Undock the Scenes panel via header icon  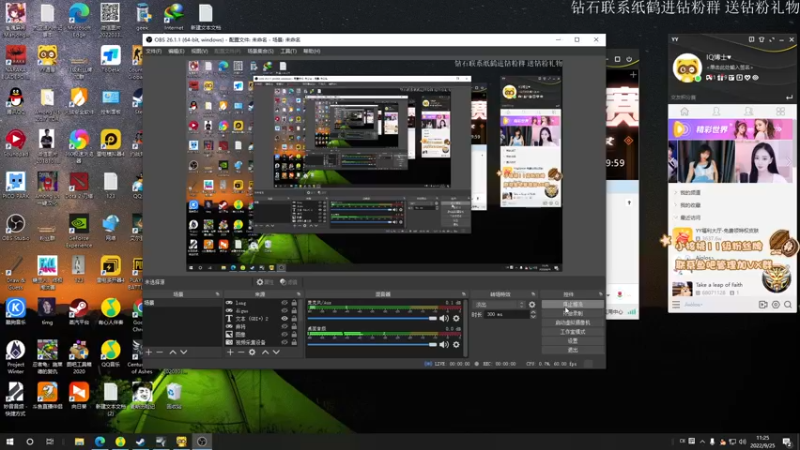click(217, 294)
